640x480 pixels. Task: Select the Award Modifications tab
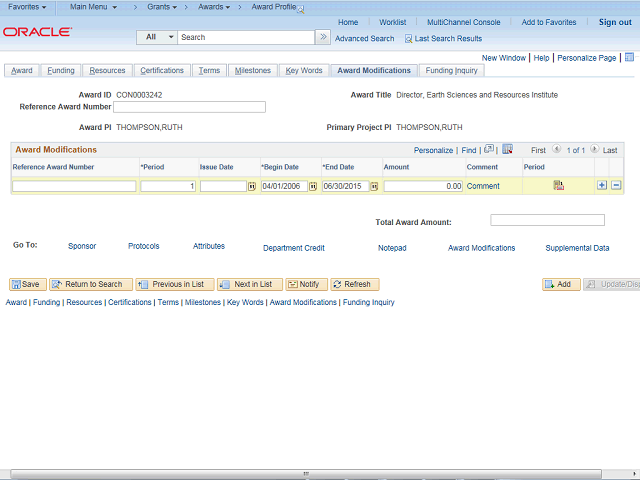[374, 71]
